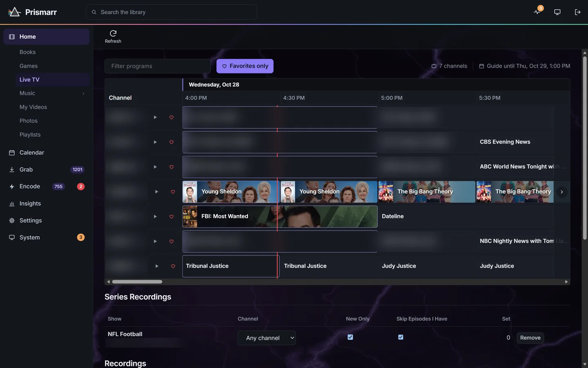Open the 5:00 PM Big Bang Theory program
Viewport: 588px width, 368px height.
[427, 192]
